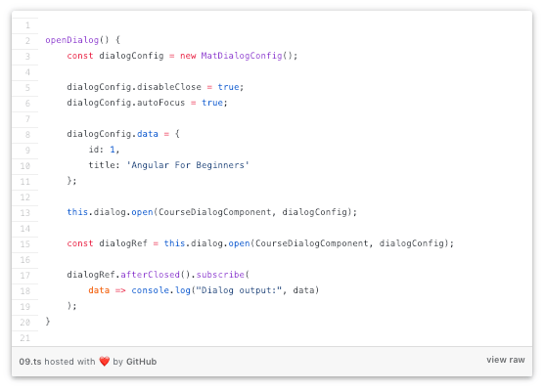Click on disableClose property text
The width and height of the screenshot is (546, 392).
click(169, 87)
